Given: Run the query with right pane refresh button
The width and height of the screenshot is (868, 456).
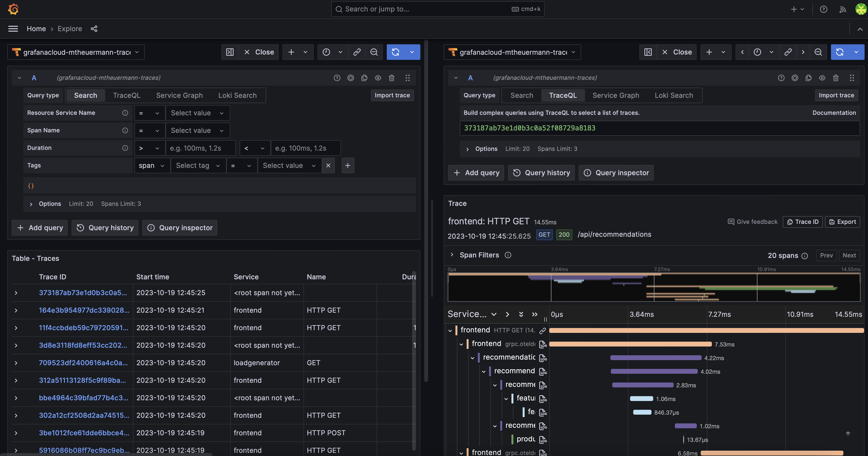Looking at the screenshot, I should point(839,52).
